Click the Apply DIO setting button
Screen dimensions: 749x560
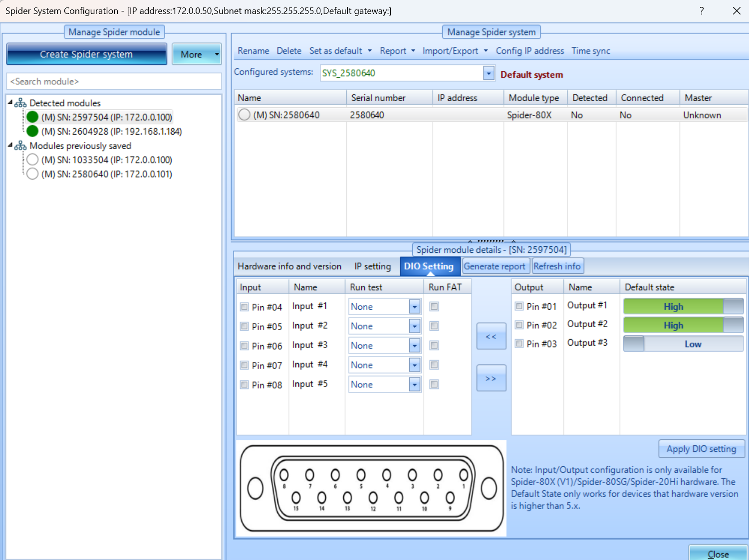click(701, 449)
